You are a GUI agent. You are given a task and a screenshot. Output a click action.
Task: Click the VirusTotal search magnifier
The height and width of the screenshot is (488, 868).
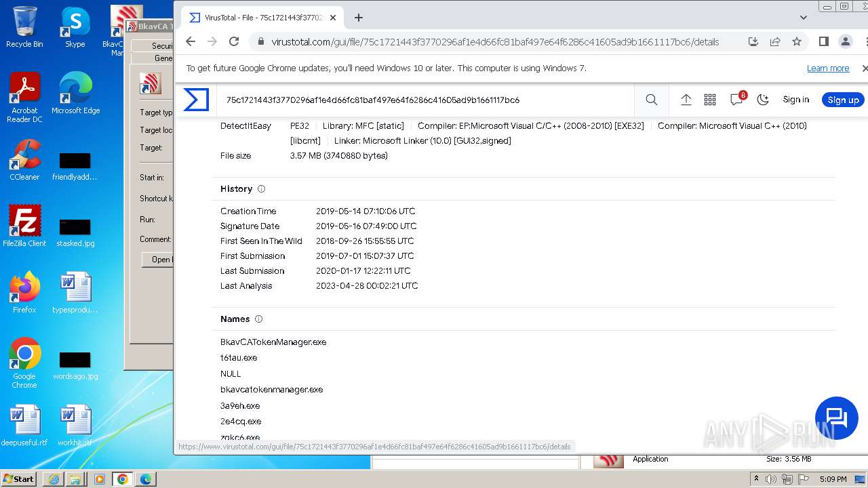tap(652, 100)
